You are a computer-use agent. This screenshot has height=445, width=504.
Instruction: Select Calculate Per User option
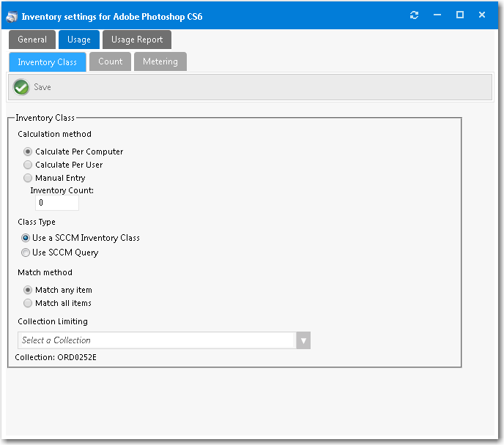click(29, 165)
